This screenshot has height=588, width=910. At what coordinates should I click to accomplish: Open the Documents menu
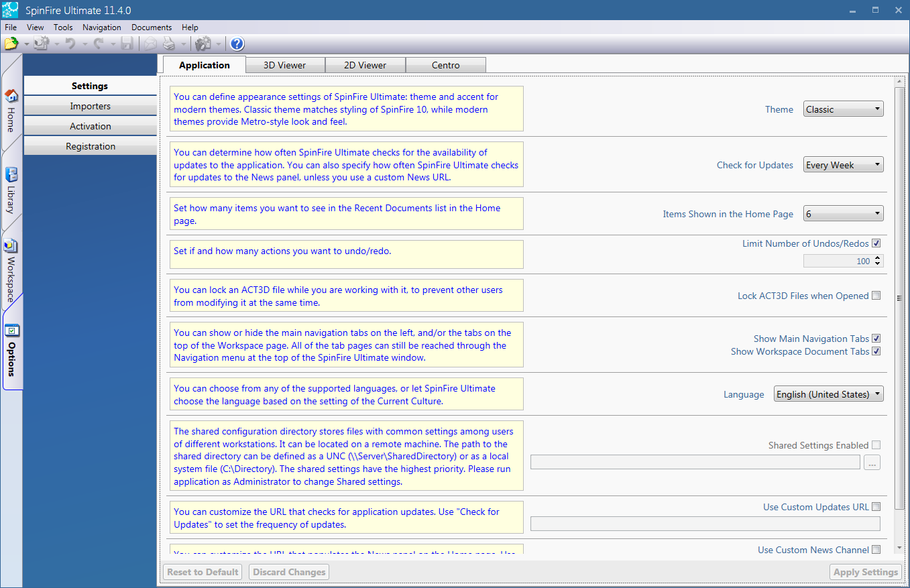[x=152, y=27]
